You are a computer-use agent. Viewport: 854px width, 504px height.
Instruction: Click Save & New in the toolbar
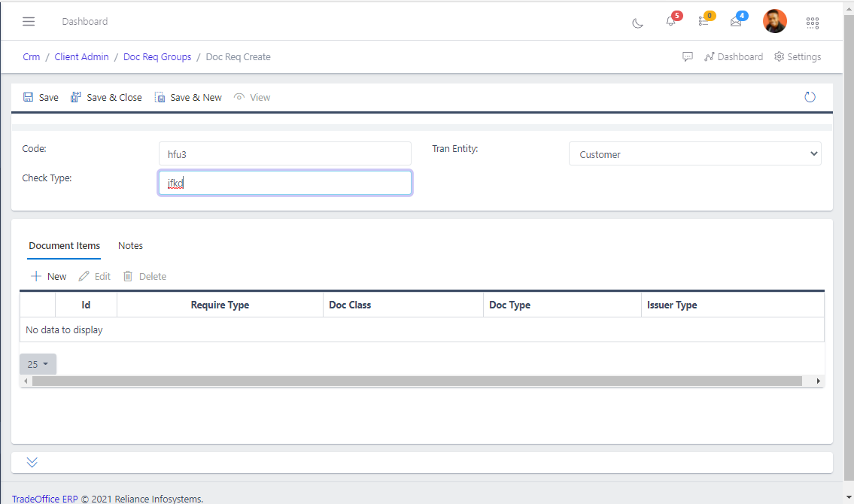[188, 97]
